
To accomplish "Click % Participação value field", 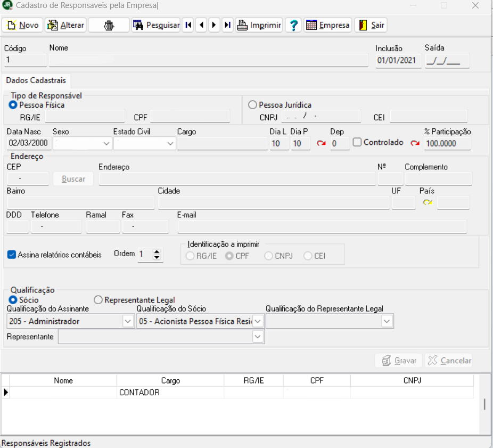I will [447, 143].
